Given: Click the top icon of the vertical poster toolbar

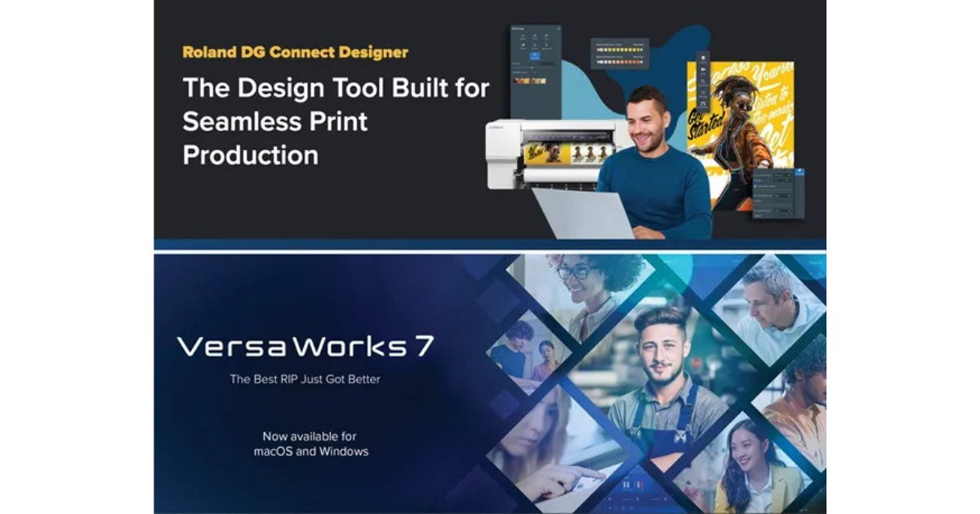Looking at the screenshot, I should coord(703,56).
